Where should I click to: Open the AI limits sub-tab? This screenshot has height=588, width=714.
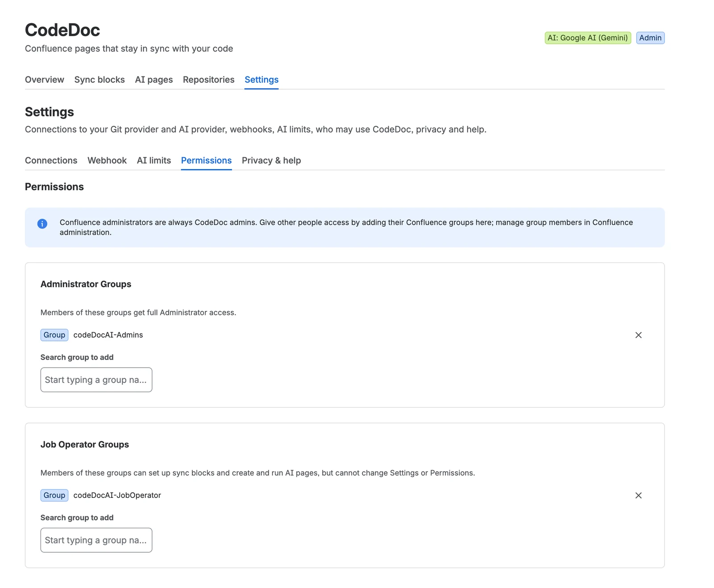[154, 160]
